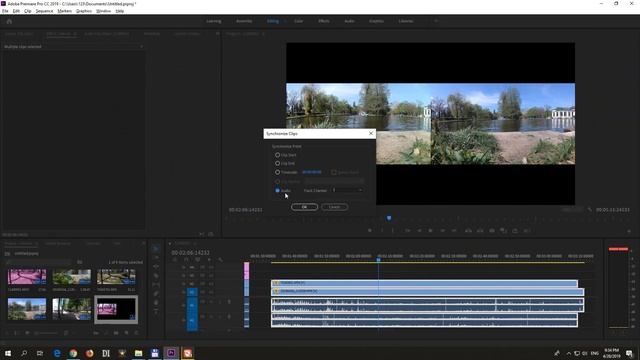This screenshot has width=640, height=360.
Task: Add marker using timeline marker icon
Action: [209, 260]
